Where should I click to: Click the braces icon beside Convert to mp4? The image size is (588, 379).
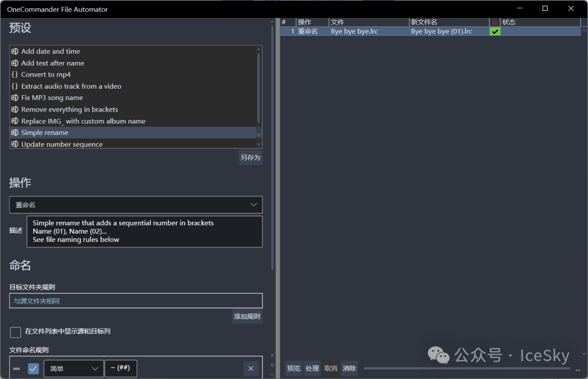tap(15, 74)
